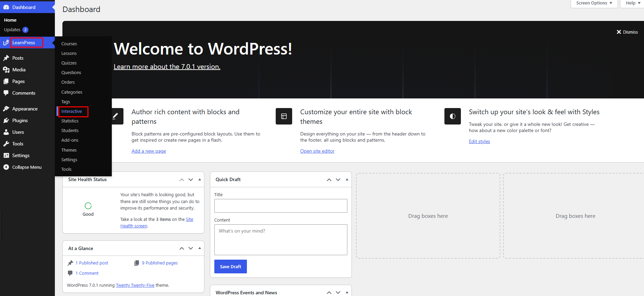
Task: Open 'Learn more about the 7.0.1 version' link
Action: point(167,67)
